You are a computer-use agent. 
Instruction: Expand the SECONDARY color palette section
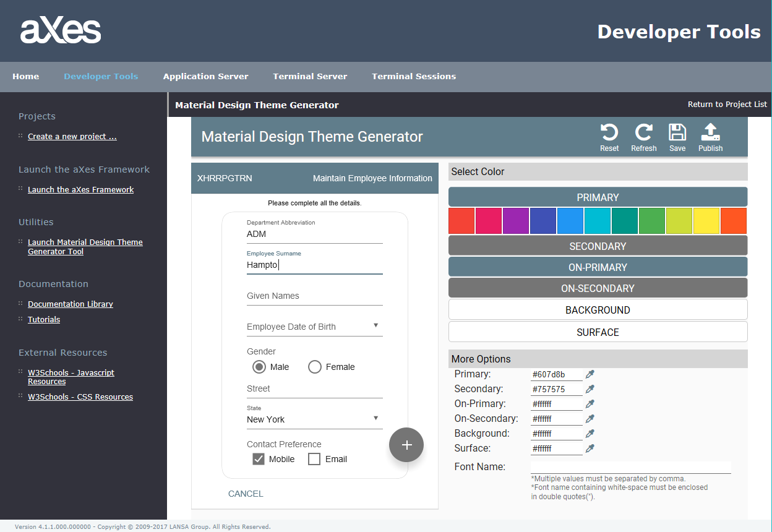click(x=598, y=246)
